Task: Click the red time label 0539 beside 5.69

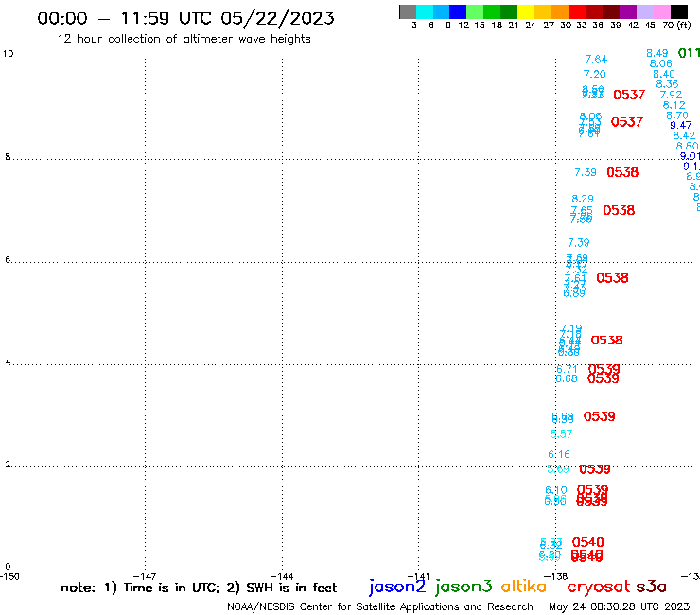Action: point(595,469)
